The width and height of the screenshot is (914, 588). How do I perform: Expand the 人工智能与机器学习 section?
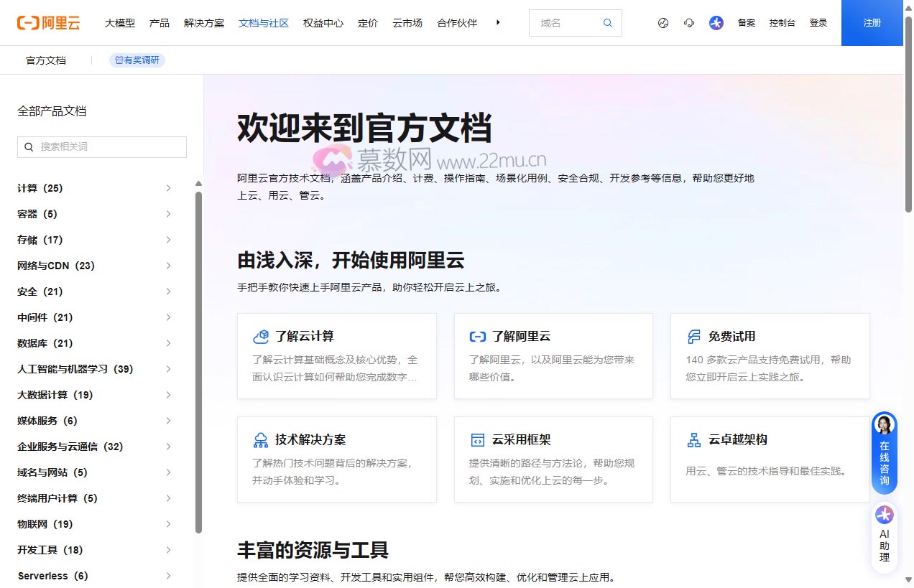[168, 368]
